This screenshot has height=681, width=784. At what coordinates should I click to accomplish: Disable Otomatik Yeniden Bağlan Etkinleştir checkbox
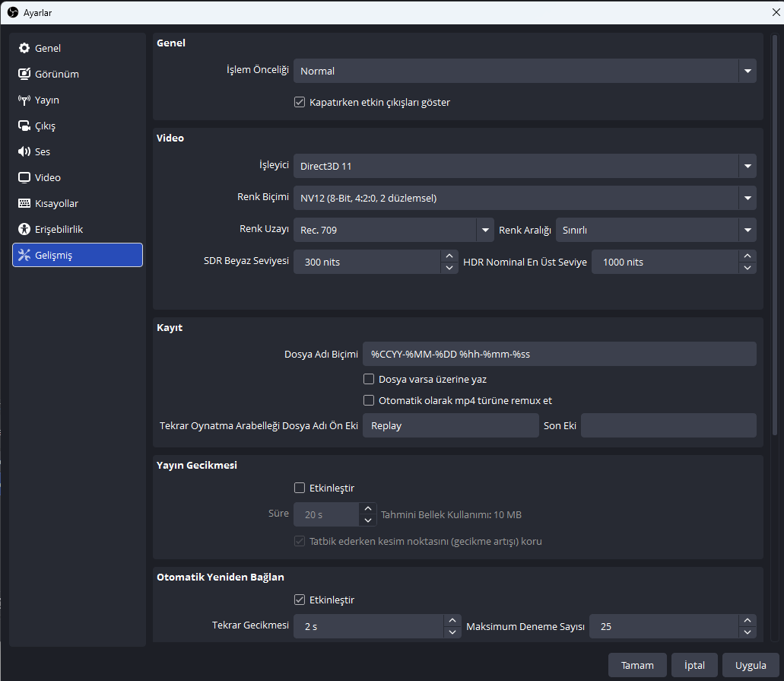tap(300, 600)
